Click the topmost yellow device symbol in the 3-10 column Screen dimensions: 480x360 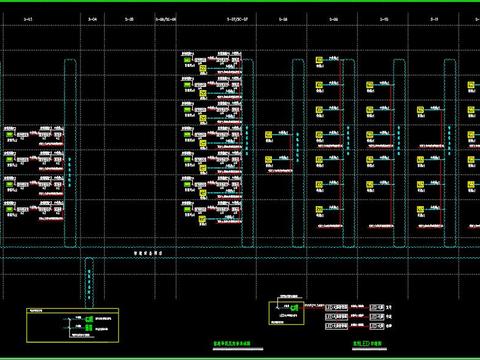pyautogui.click(x=370, y=85)
